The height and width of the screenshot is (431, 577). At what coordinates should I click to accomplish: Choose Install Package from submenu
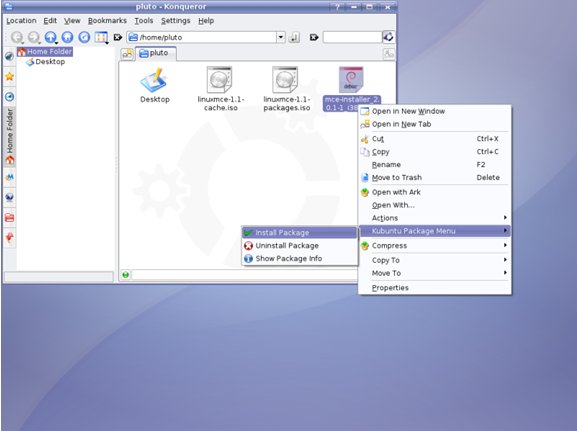[x=299, y=233]
